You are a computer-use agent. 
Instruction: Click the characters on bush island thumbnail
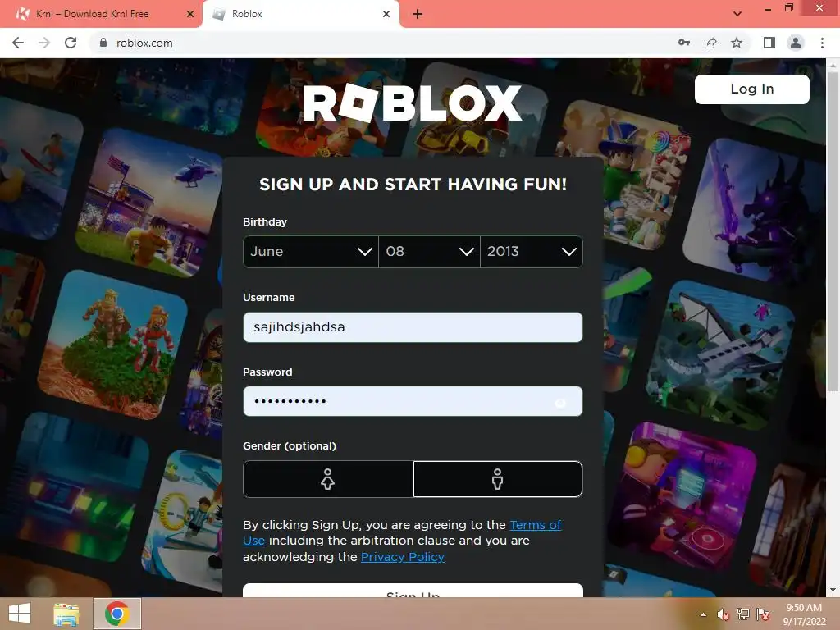pos(112,344)
